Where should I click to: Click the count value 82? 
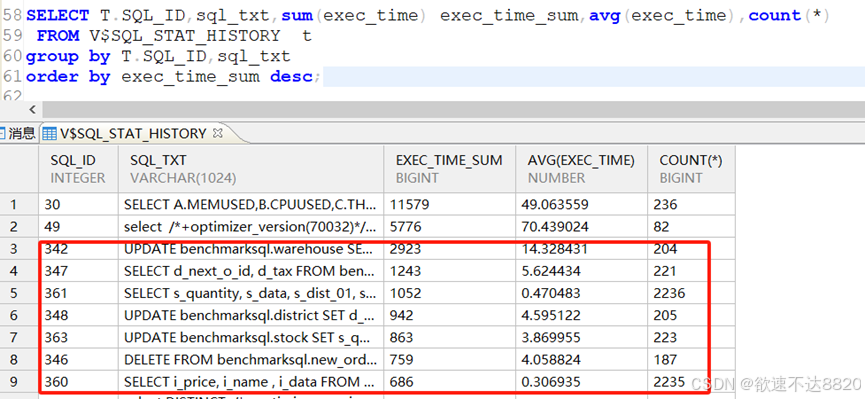691,227
